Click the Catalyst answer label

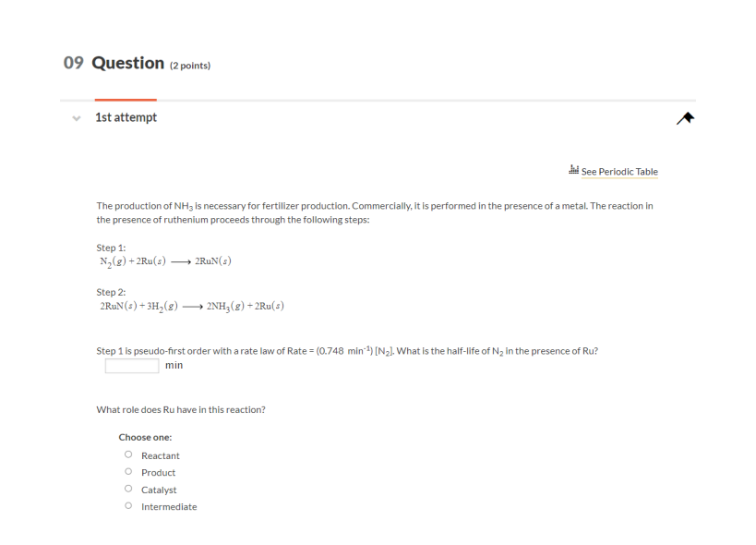[x=159, y=490]
